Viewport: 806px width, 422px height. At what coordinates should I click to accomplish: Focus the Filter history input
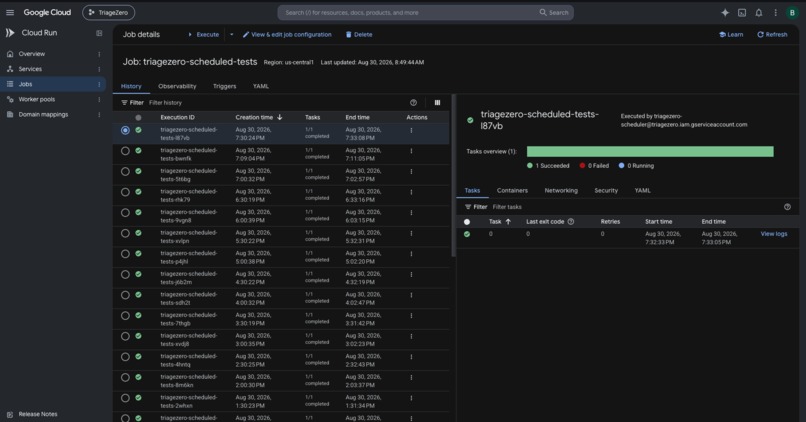275,103
